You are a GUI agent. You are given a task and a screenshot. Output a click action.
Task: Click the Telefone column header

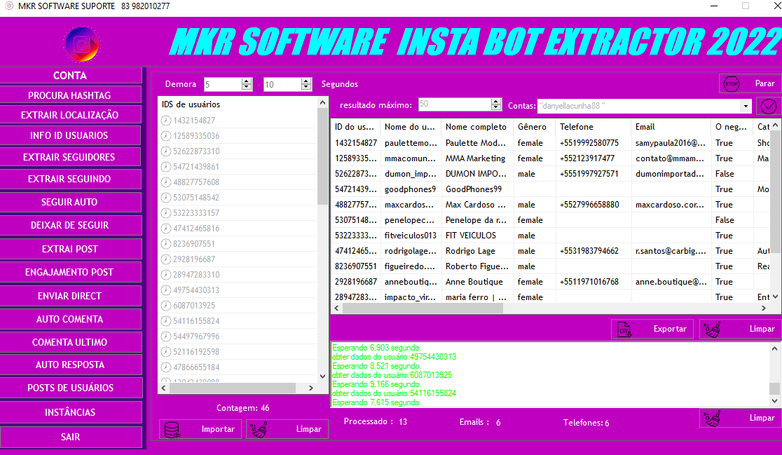593,127
